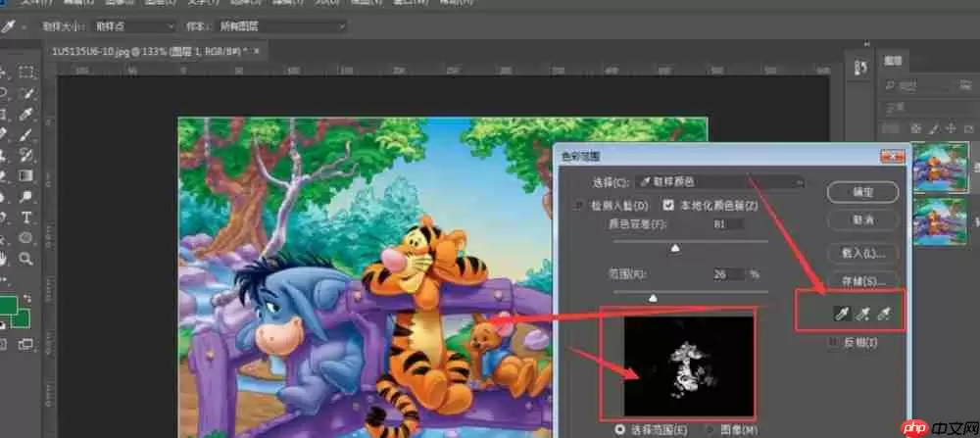Image resolution: width=980 pixels, height=438 pixels.
Task: Switch to the document tab at 133%
Action: [149, 51]
